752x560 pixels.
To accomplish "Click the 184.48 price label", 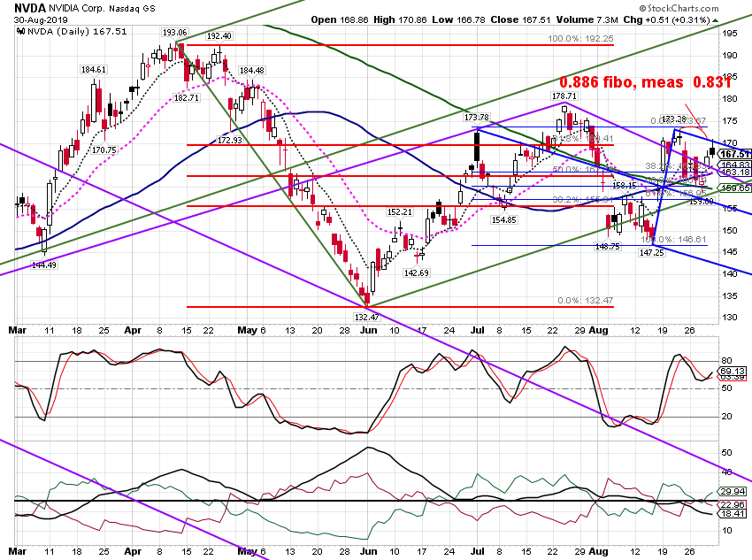I will tap(252, 71).
